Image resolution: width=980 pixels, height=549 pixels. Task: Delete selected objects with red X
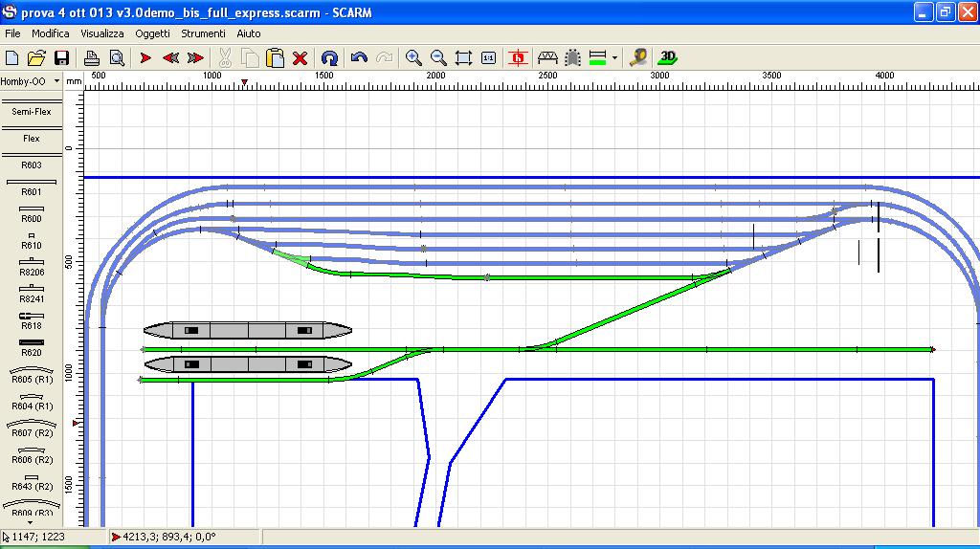pyautogui.click(x=300, y=58)
